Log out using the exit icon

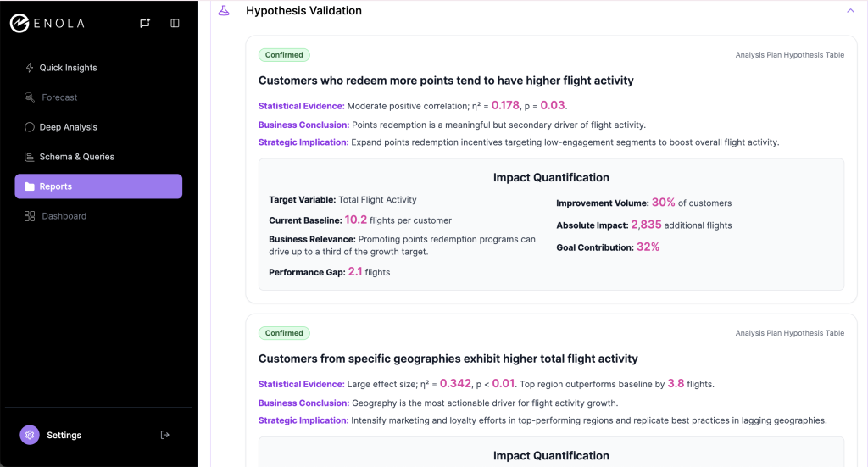coord(165,435)
